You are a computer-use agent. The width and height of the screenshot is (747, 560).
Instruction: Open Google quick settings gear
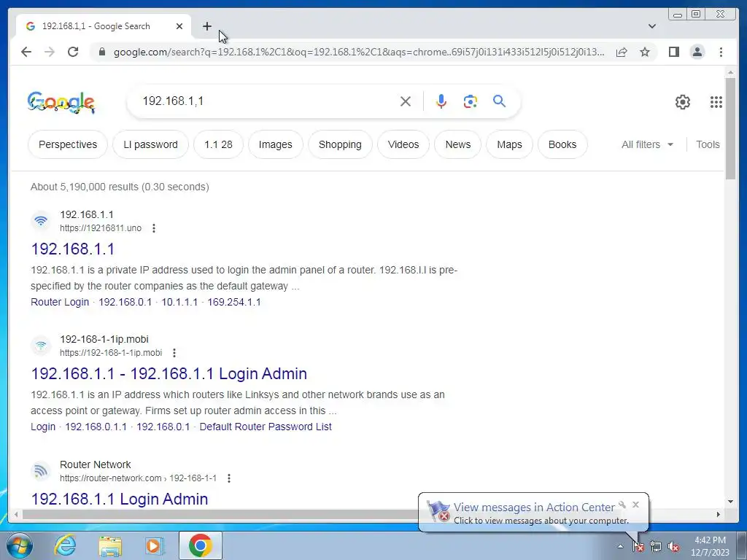pos(683,102)
